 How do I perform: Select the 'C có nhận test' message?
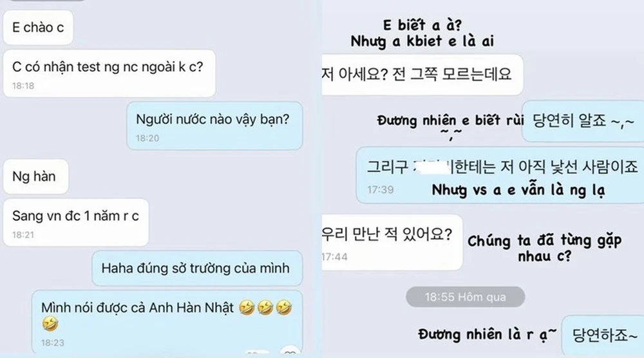(109, 73)
